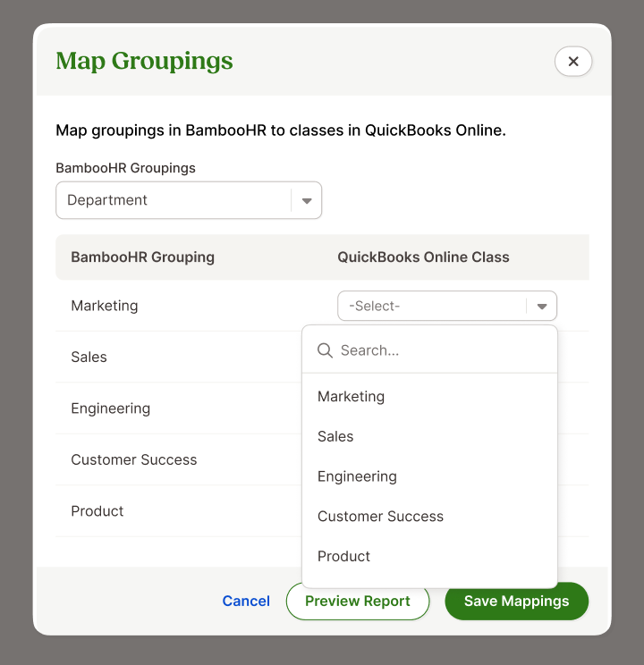Viewport: 644px width, 665px height.
Task: Click the BambooHR Grouping column header
Action: coord(142,257)
